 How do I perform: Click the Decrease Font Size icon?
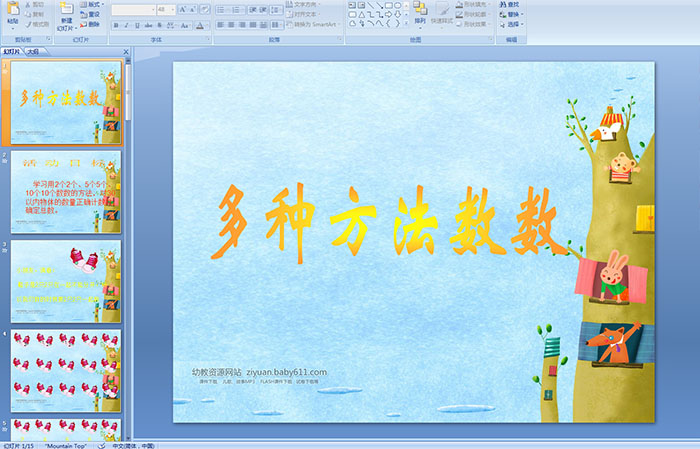click(192, 9)
